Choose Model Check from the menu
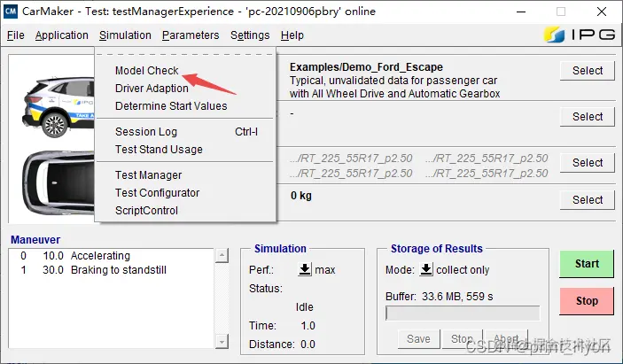Viewport: 623px width, 364px height. click(x=146, y=71)
